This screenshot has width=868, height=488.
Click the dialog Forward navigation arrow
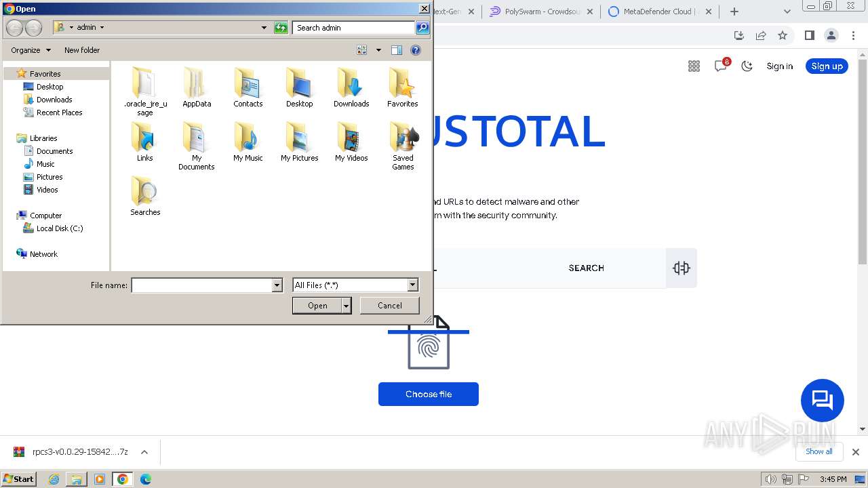click(x=33, y=28)
